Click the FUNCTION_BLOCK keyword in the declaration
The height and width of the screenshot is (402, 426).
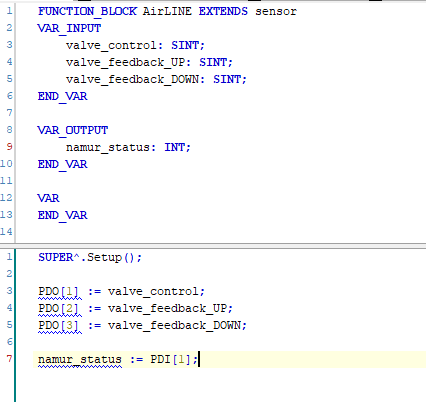tap(87, 11)
